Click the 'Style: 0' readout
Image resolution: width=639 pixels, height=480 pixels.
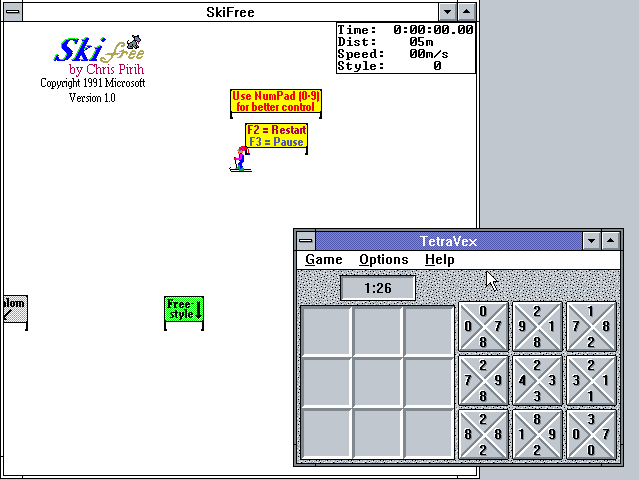pos(390,66)
